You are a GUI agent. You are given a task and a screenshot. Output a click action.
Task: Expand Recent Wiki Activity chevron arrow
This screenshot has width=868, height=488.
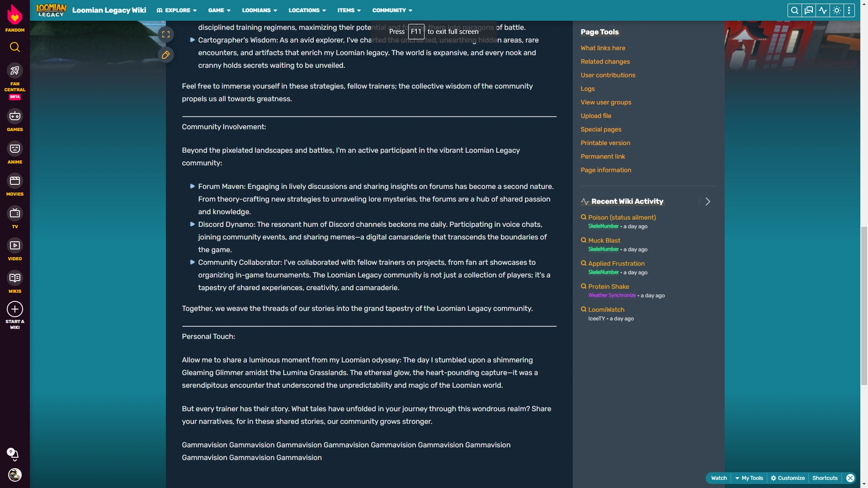[708, 202]
